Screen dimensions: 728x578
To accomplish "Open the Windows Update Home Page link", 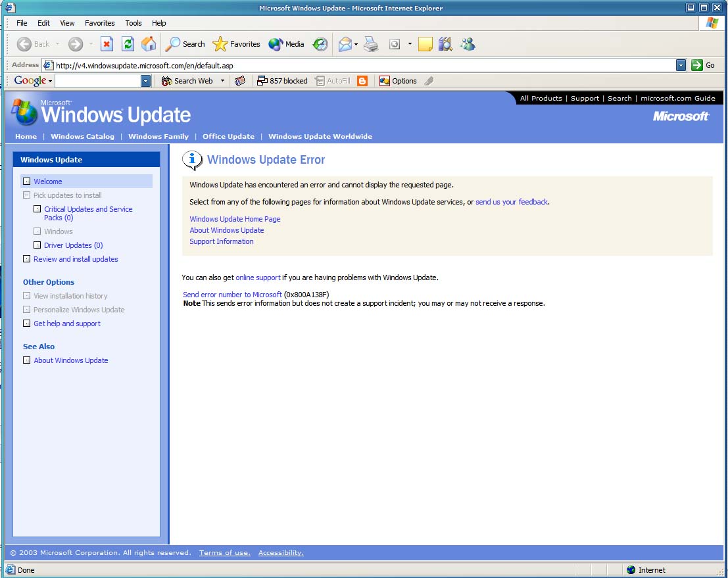I will pos(235,218).
